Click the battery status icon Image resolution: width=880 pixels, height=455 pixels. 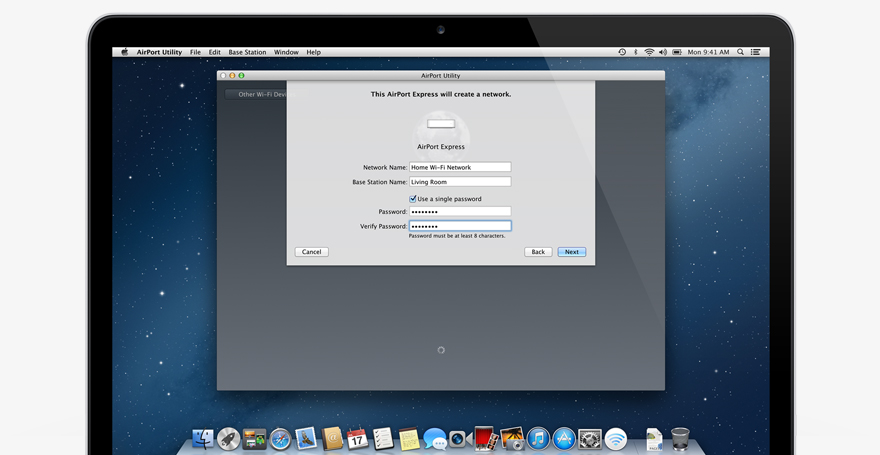pos(677,52)
